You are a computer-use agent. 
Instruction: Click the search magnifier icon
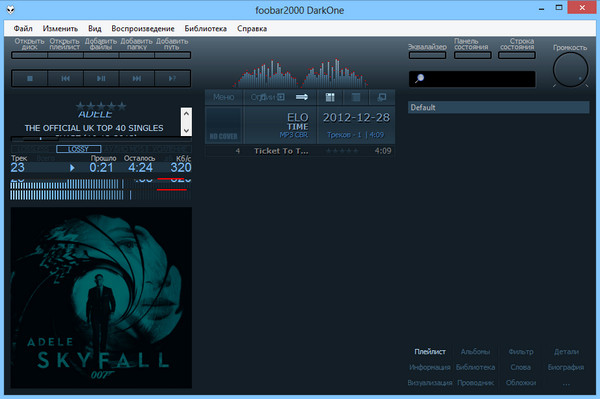click(x=419, y=78)
